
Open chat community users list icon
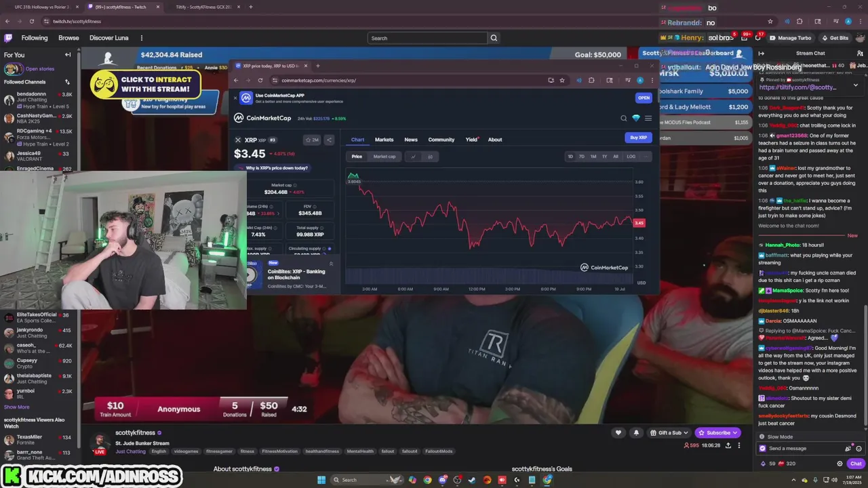tap(859, 54)
